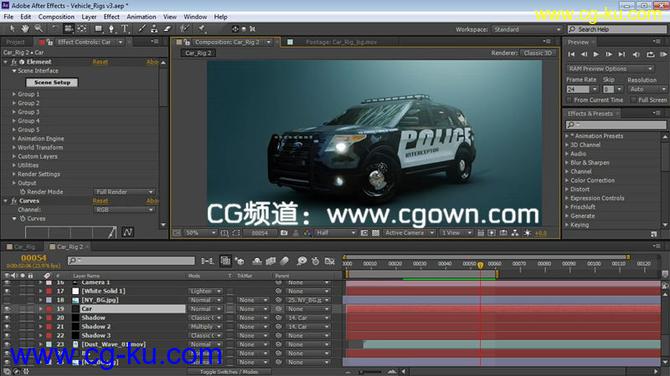Jump to first frame in Preview
The height and width of the screenshot is (376, 670).
571,54
